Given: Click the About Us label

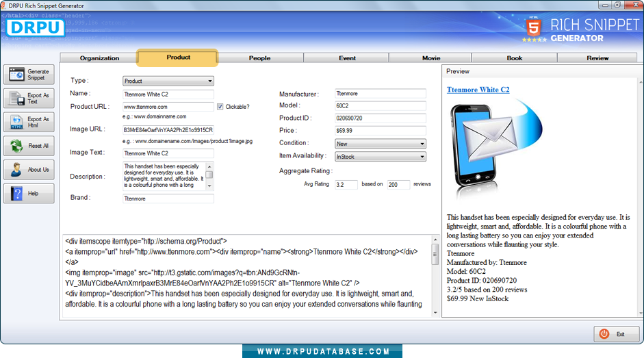Looking at the screenshot, I should (x=38, y=169).
